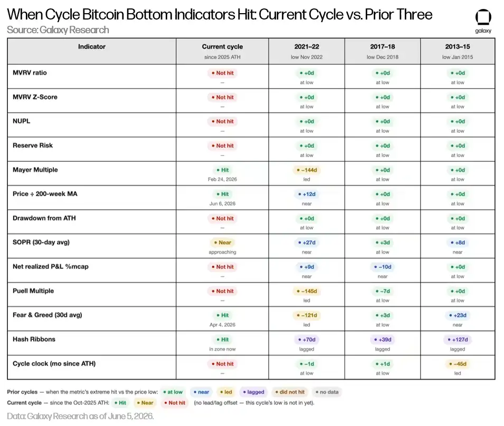Select the SOPR 'Near' badge

point(222,243)
